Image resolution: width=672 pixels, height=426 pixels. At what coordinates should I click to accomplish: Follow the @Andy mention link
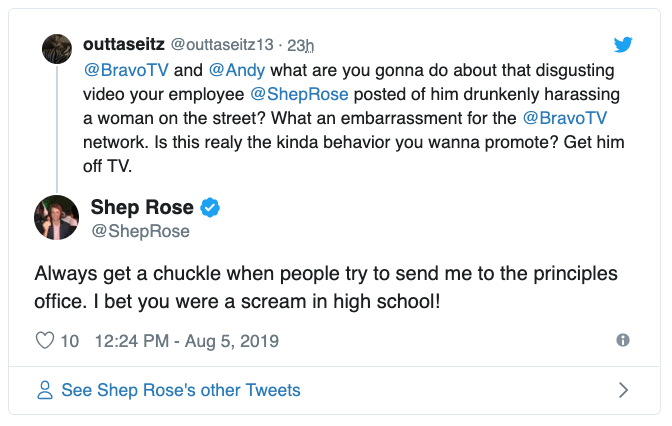(235, 70)
